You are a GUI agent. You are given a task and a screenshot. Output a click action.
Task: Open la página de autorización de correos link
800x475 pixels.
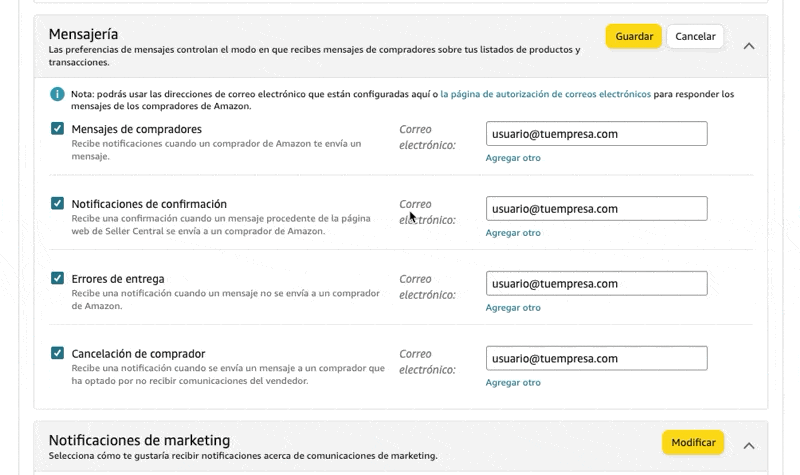(x=545, y=94)
